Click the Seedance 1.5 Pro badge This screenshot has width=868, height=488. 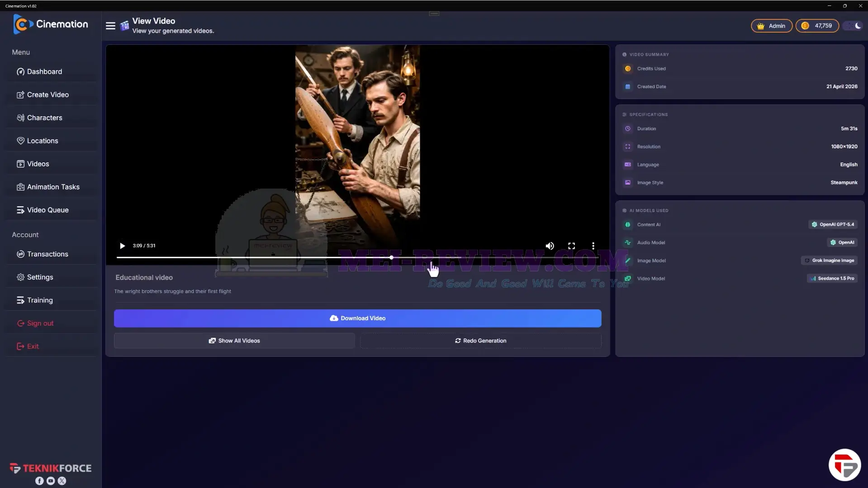pos(832,279)
